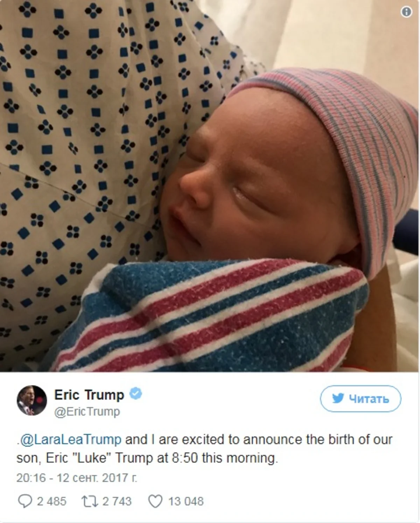Click the tweet text about Eric "Luke" Trump
420x523 pixels.
(x=204, y=448)
